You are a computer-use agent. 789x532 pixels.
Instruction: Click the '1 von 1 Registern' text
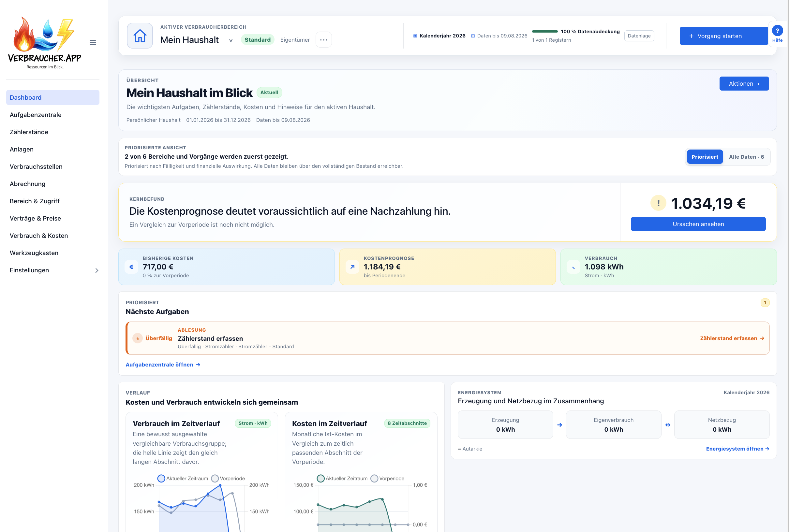click(x=551, y=40)
